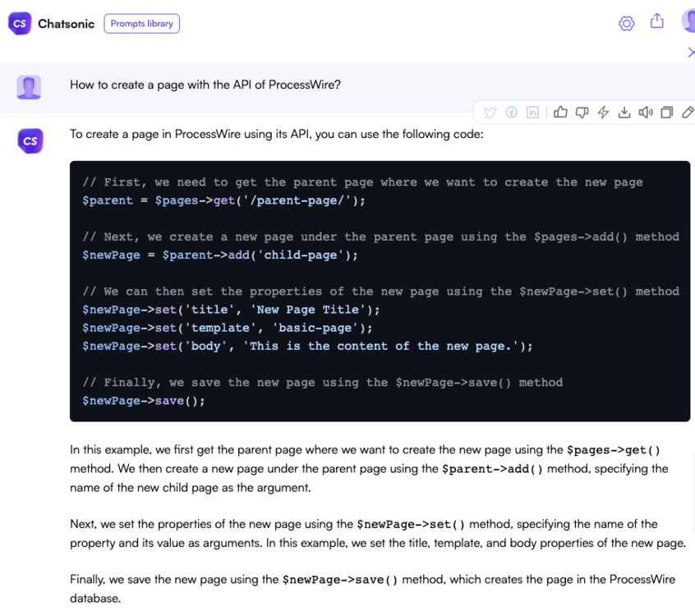
Task: Open Chatsonic settings via the gear icon
Action: tap(626, 23)
